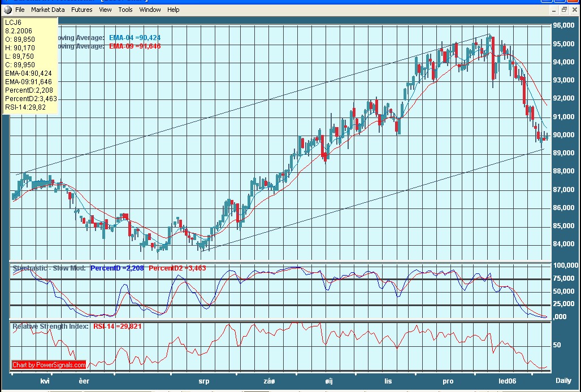Open the View menu

pyautogui.click(x=105, y=10)
